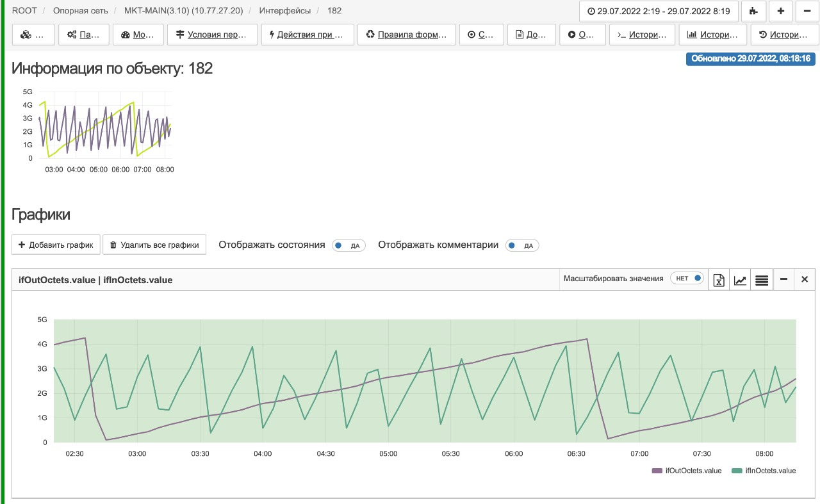The width and height of the screenshot is (820, 504).
Task: Open the play icon "О…" button
Action: (x=582, y=35)
